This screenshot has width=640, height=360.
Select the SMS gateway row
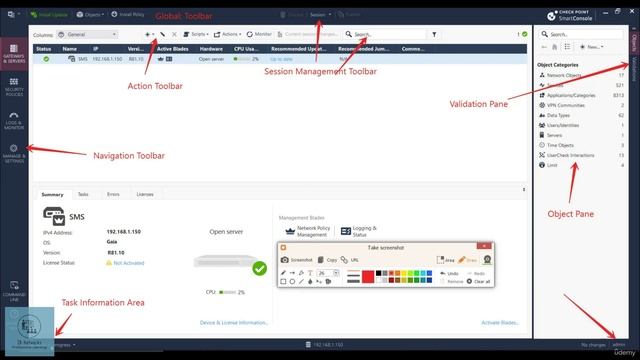click(280, 59)
